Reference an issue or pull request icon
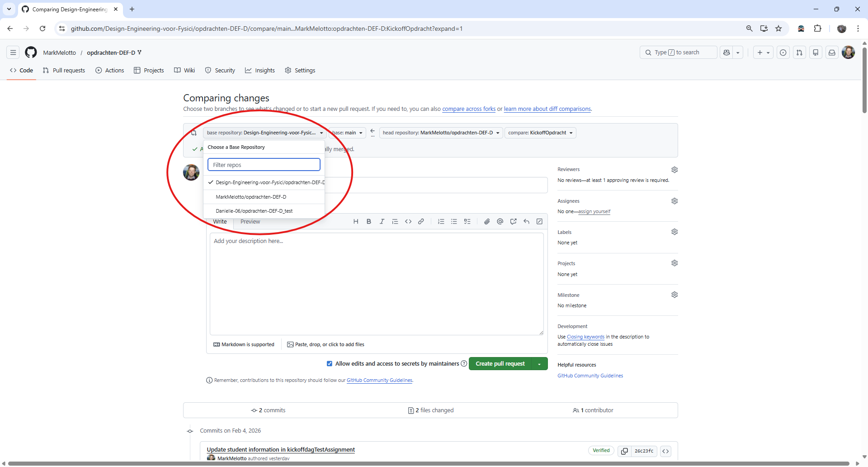Viewport: 868px width, 467px height. (514, 222)
